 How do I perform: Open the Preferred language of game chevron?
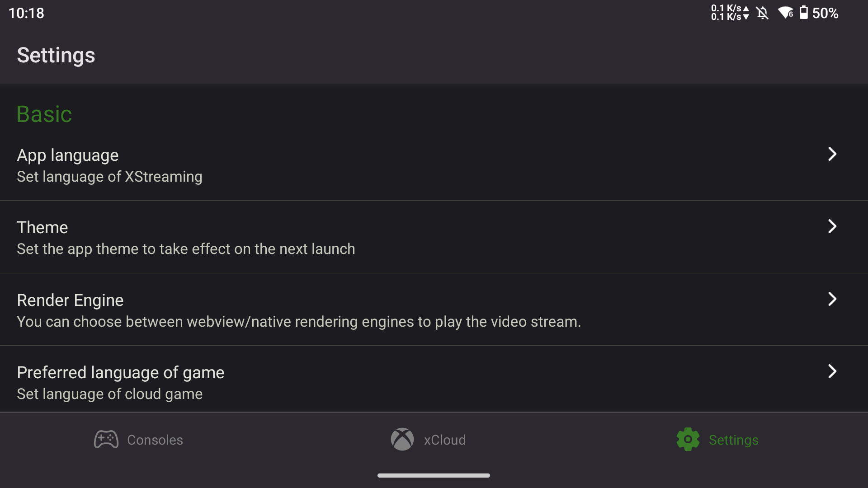pos(832,371)
